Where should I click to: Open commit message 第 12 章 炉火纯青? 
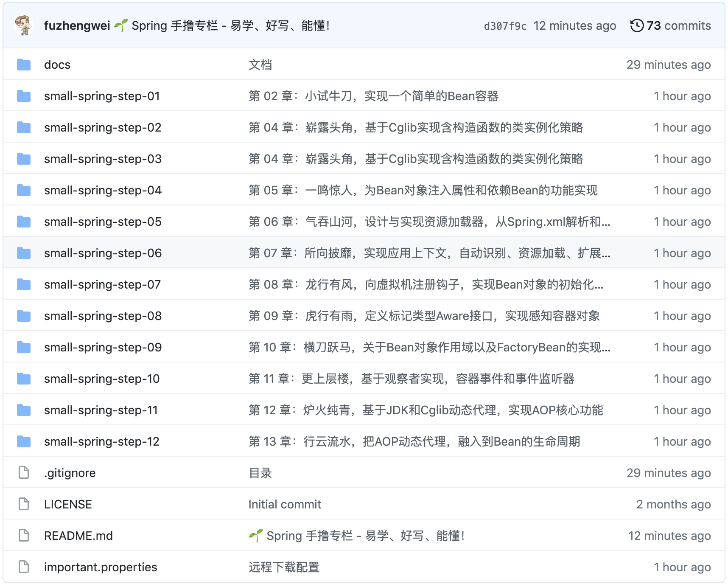pyautogui.click(x=426, y=410)
